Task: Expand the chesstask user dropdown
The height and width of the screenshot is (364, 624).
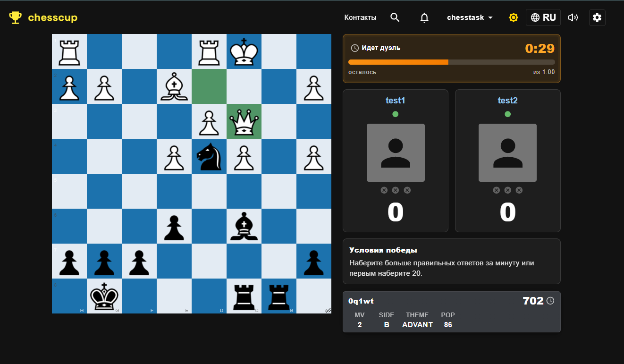Action: pos(470,17)
